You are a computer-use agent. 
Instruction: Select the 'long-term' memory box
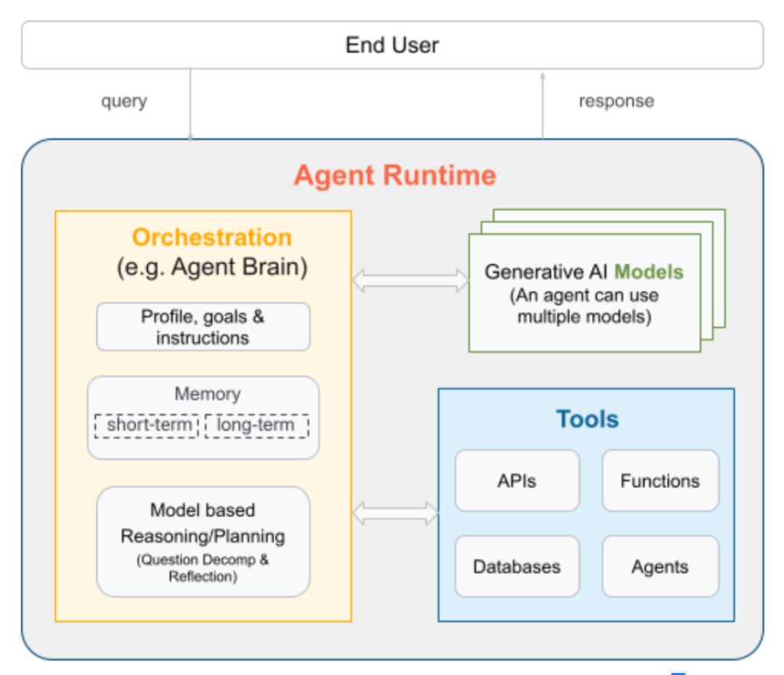tap(257, 426)
